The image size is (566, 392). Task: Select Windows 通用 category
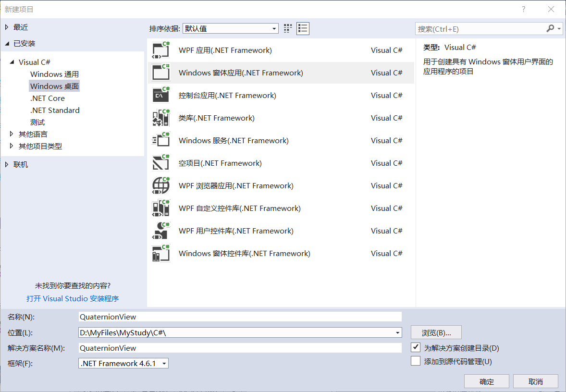(x=54, y=74)
